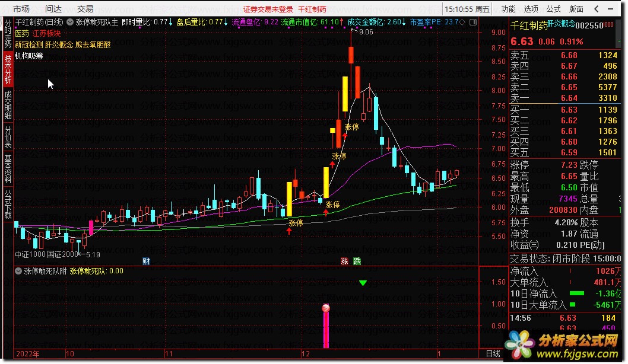Click the 净流入 value 1026万
This screenshot has height=364, width=628.
608,271
